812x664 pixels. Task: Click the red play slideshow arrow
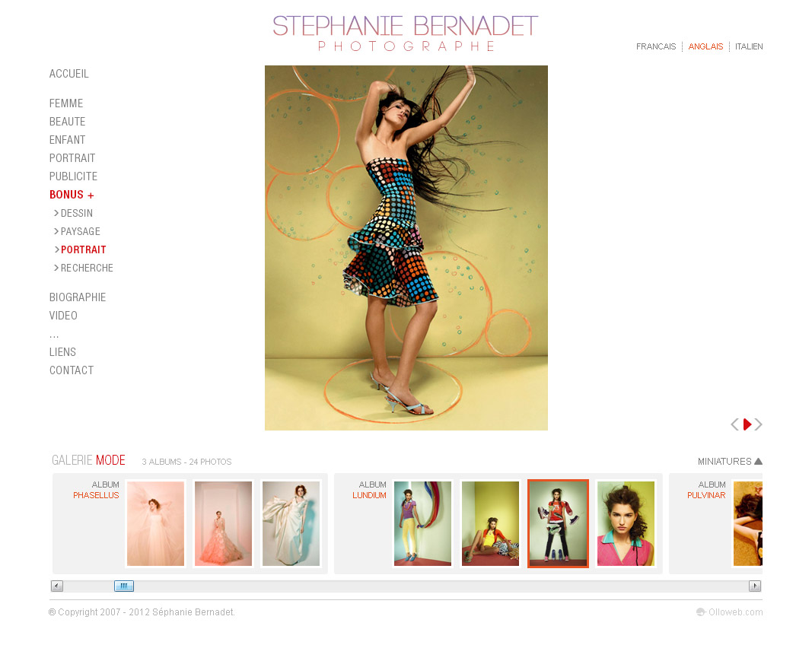[x=747, y=424]
